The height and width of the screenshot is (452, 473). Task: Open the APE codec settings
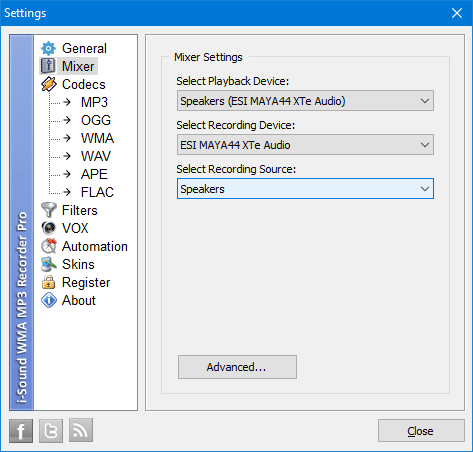pyautogui.click(x=94, y=174)
